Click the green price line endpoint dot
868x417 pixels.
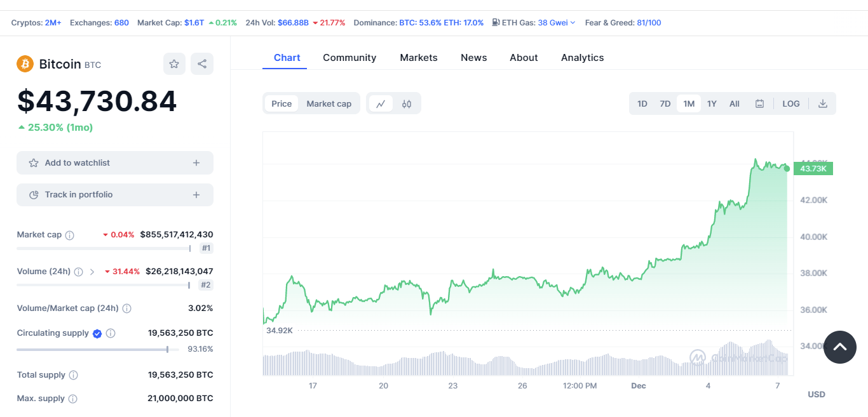[787, 168]
